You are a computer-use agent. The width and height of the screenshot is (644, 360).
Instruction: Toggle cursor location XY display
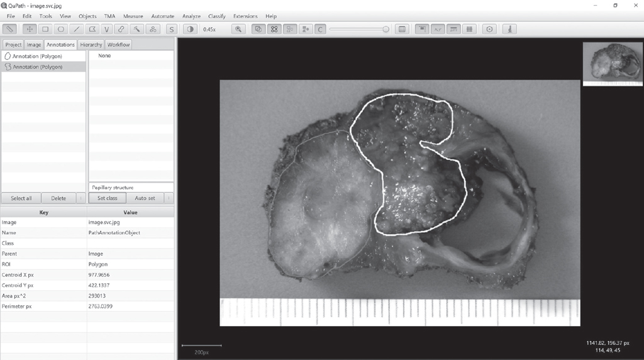click(437, 29)
